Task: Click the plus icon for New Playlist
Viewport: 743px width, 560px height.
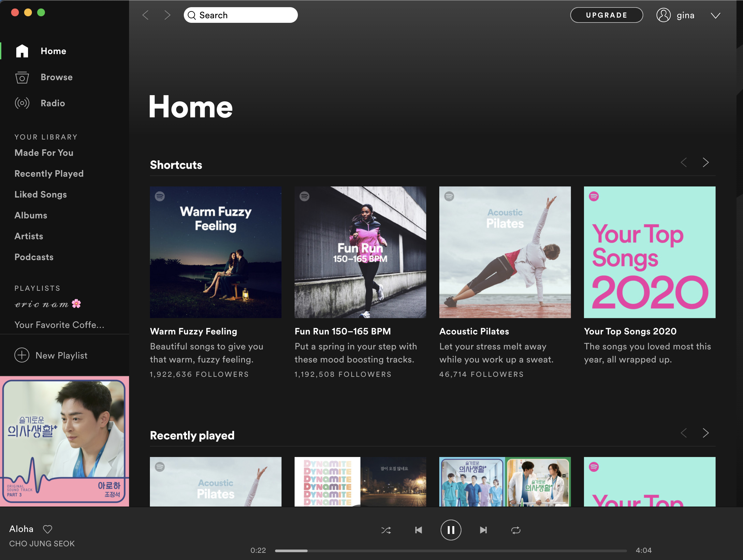Action: [22, 355]
